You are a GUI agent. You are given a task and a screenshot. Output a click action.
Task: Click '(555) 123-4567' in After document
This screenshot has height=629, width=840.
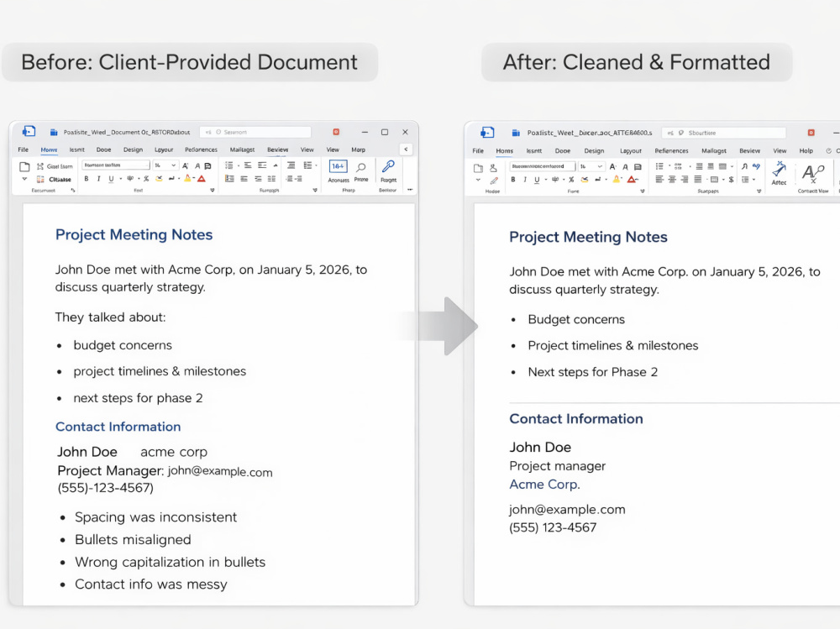pos(553,527)
